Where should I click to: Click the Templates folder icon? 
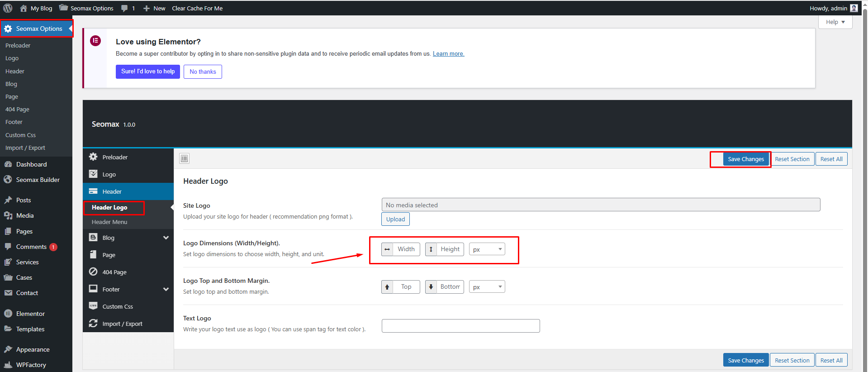(x=8, y=329)
